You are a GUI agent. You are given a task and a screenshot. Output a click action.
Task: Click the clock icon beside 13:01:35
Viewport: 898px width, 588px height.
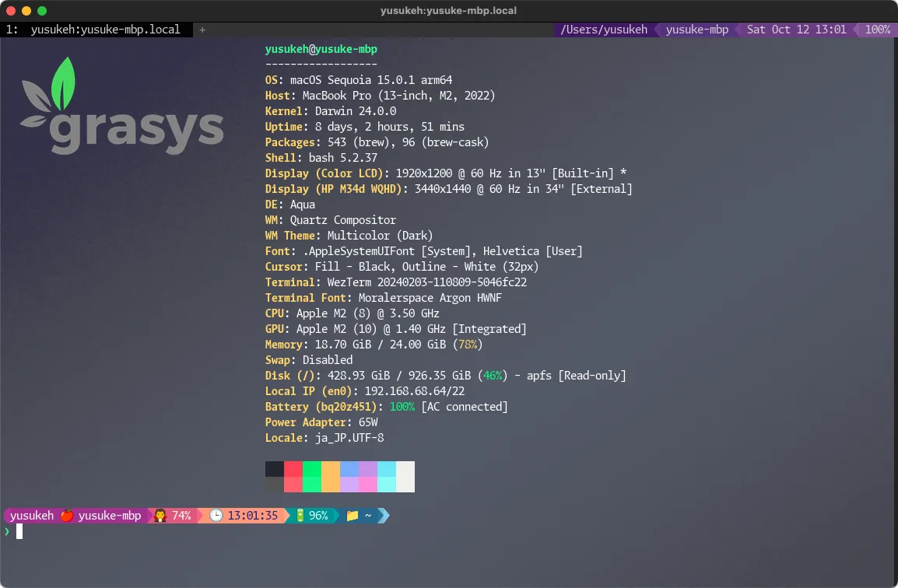[x=216, y=516]
